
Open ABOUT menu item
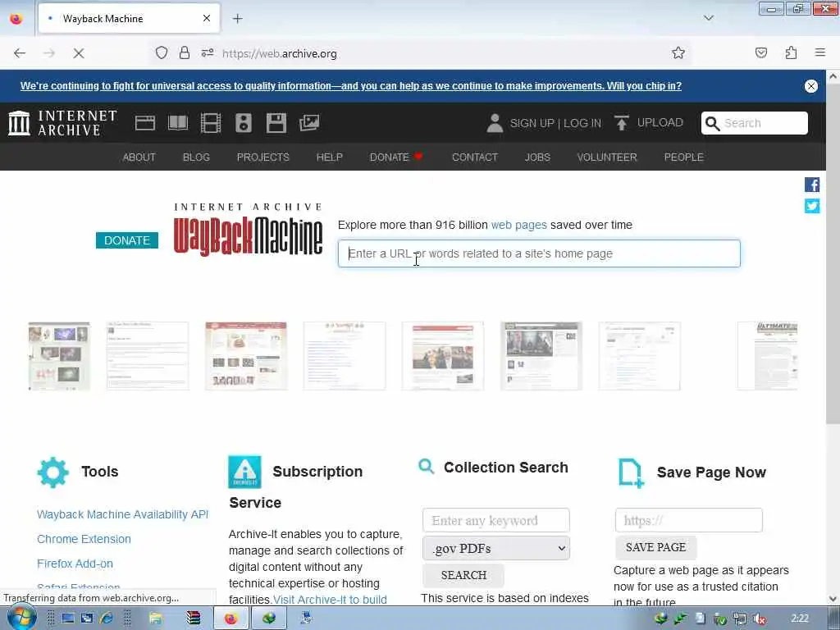coord(139,157)
